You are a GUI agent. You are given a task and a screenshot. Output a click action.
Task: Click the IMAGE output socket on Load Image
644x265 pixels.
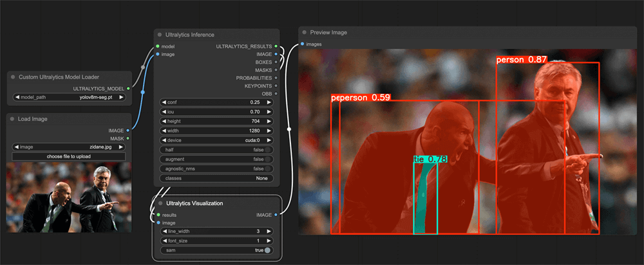click(128, 131)
